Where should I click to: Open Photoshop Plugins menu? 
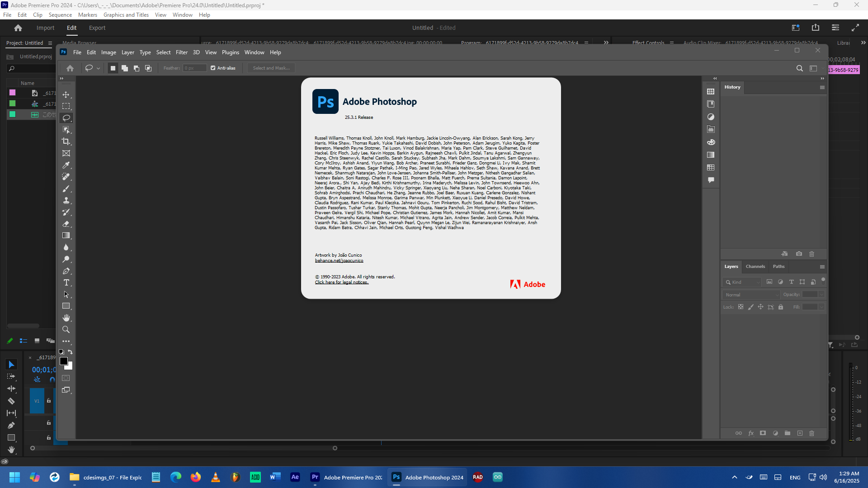tap(230, 52)
